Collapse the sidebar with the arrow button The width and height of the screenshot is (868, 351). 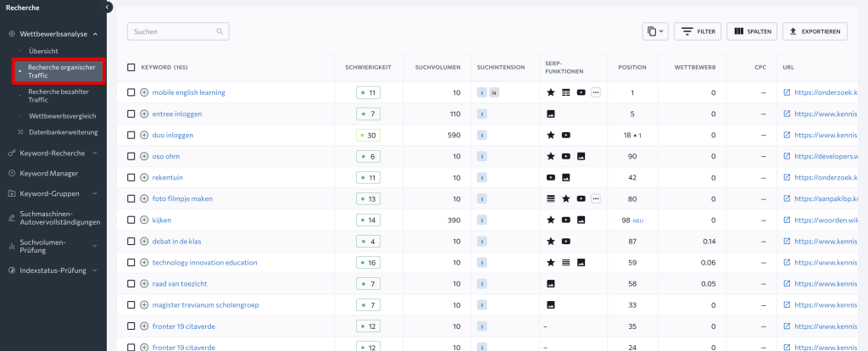point(108,7)
